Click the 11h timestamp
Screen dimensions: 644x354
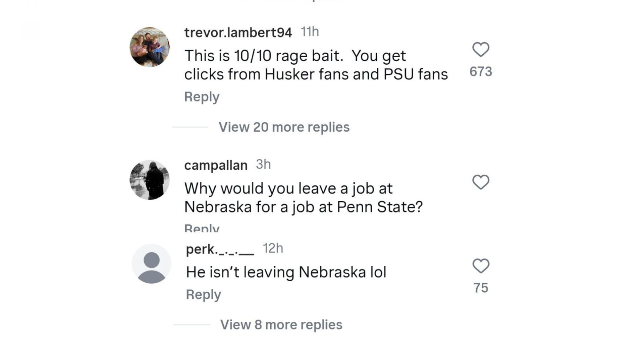[310, 32]
